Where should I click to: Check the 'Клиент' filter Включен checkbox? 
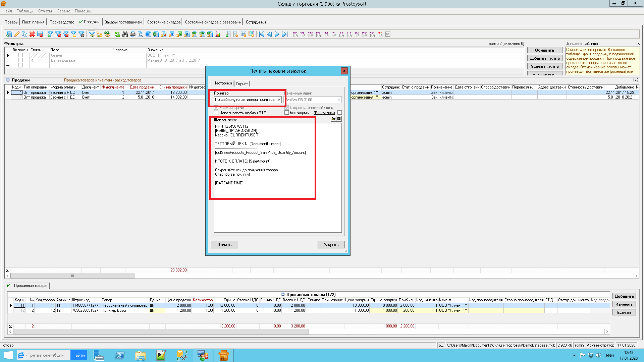pos(20,55)
